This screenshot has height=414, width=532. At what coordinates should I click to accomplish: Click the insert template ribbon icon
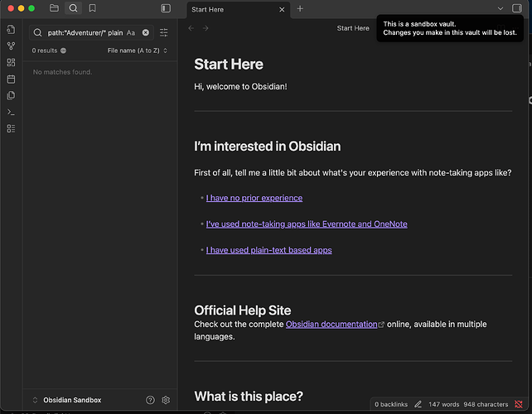(11, 95)
